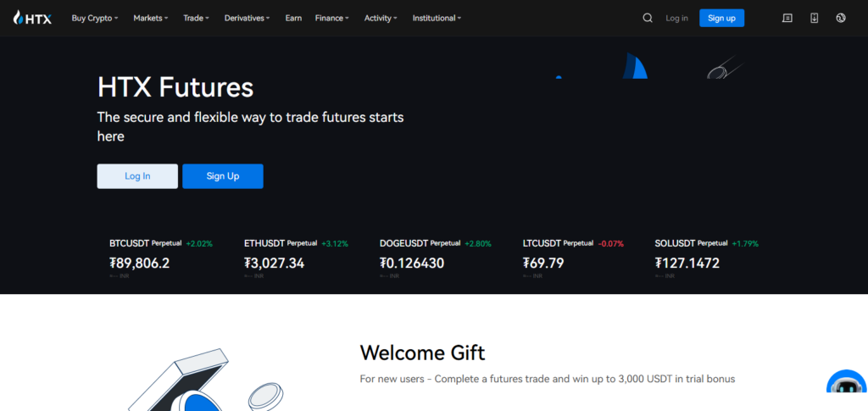Expand the Buy Crypto dropdown
The image size is (868, 411).
(95, 19)
